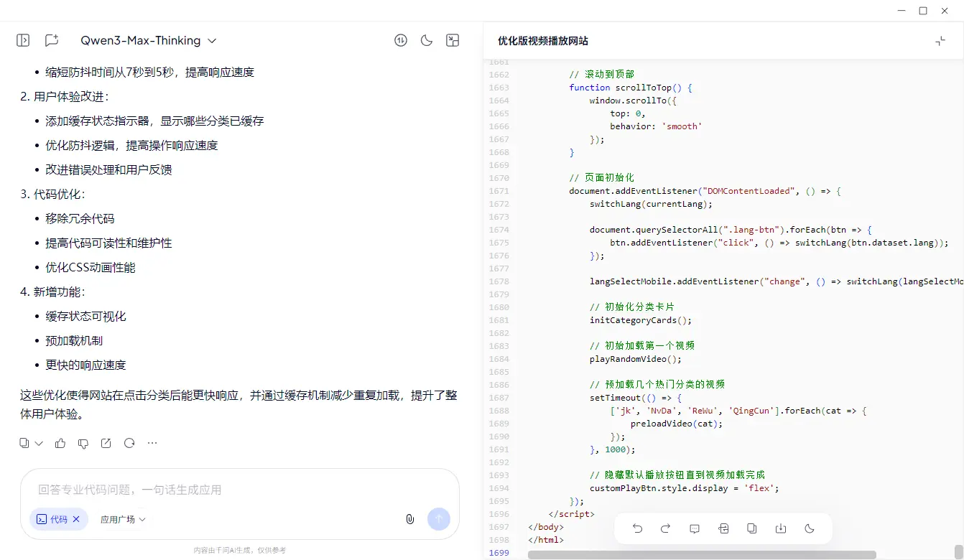Send the message with the arrow button
The height and width of the screenshot is (560, 964).
click(439, 519)
